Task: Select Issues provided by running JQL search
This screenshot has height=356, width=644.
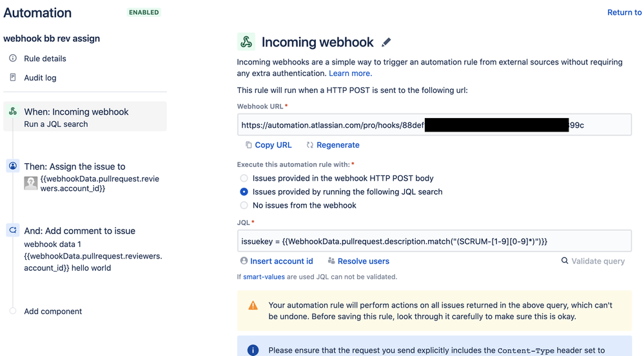Action: point(244,192)
